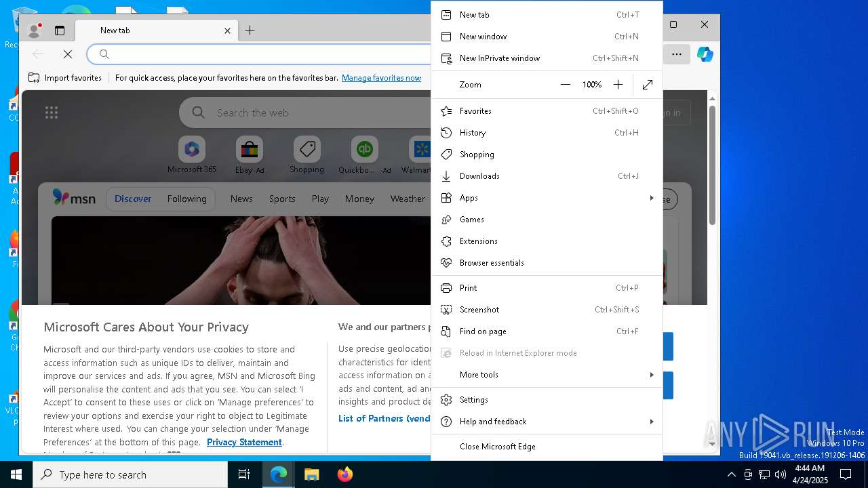Decrease zoom with minus button
The image size is (868, 488).
point(566,85)
